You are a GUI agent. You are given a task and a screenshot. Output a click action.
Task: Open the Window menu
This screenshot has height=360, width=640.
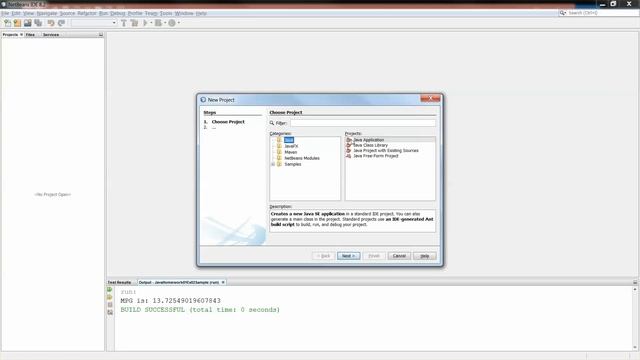pos(184,13)
